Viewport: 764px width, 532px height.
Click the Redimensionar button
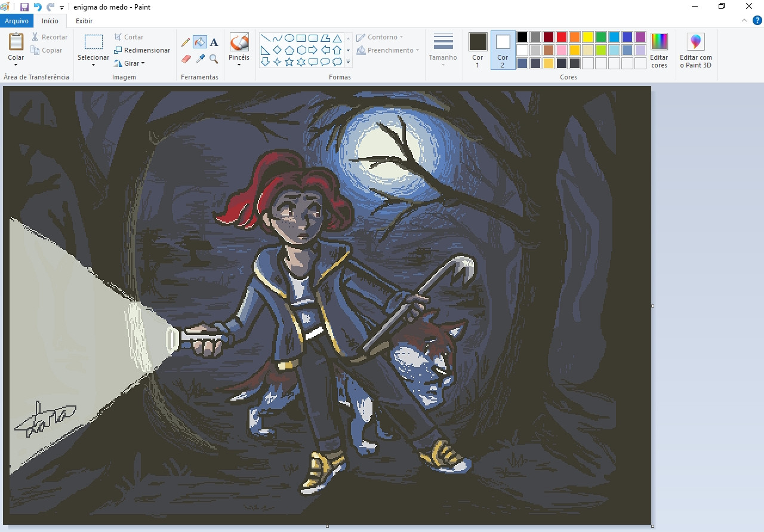click(142, 50)
